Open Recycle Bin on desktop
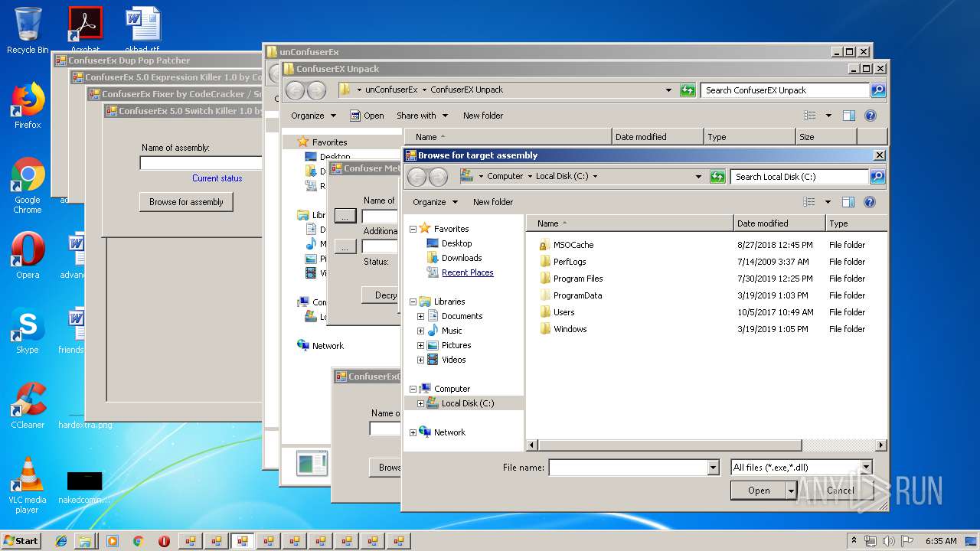The width and height of the screenshot is (980, 551). [28, 31]
